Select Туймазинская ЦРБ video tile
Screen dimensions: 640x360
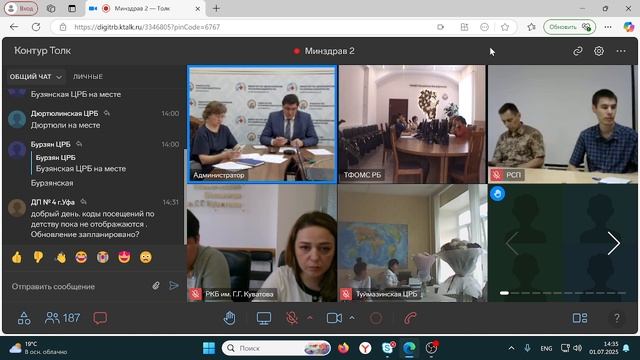click(x=412, y=243)
